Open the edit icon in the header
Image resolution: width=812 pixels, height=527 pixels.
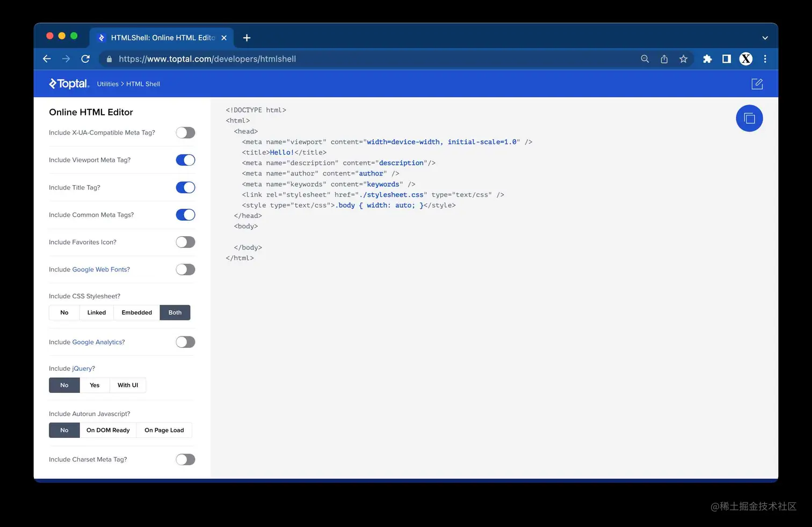757,84
